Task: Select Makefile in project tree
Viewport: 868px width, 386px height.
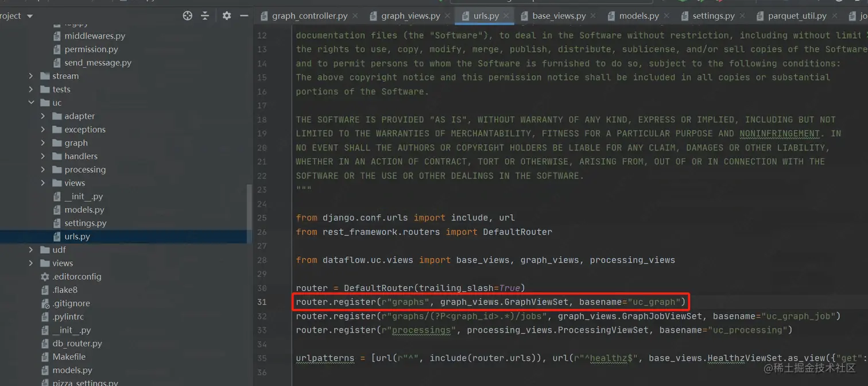Action: point(69,357)
